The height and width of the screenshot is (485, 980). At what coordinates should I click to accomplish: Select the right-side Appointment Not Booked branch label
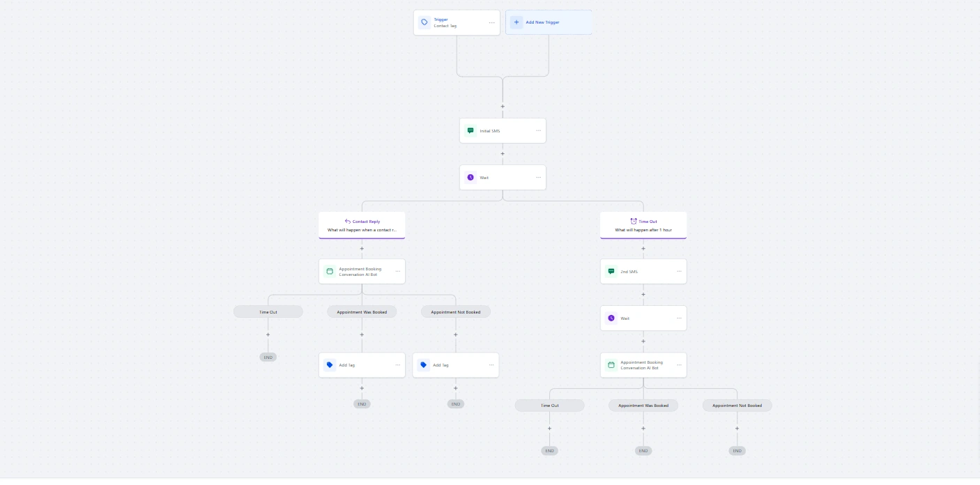[x=737, y=406]
